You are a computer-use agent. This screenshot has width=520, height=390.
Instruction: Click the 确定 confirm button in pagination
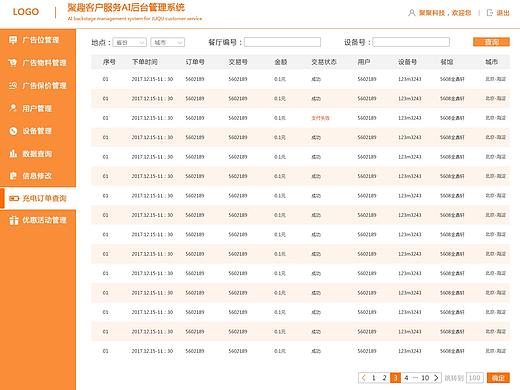pos(498,378)
